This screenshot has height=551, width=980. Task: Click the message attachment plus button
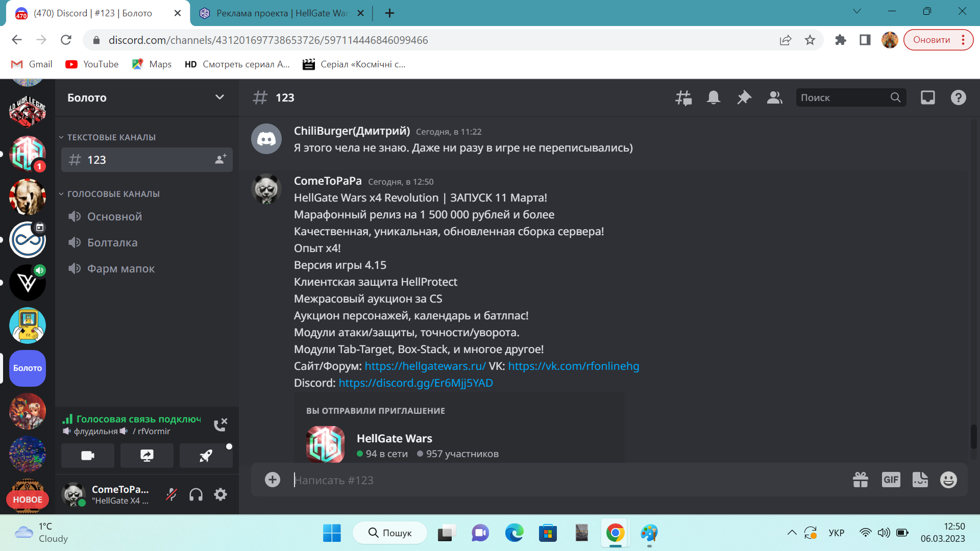coord(273,480)
